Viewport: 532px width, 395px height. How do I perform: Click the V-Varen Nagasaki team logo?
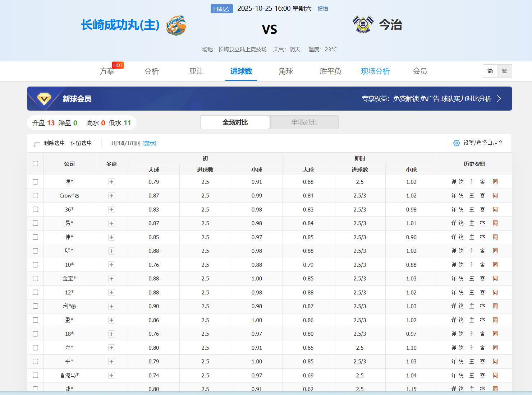(176, 25)
